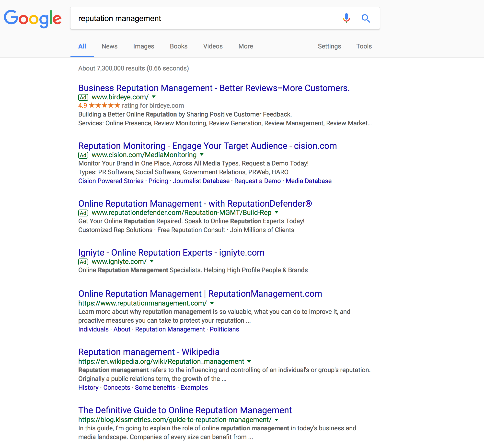Screen dimensions: 484x448
Task: Open ReputationManagement.com result title
Action: click(200, 294)
